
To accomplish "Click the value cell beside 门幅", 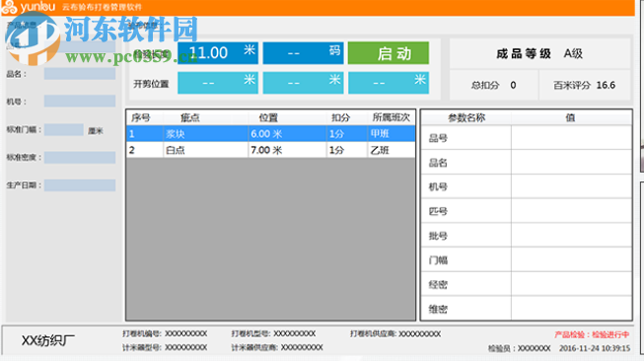I will (x=571, y=260).
